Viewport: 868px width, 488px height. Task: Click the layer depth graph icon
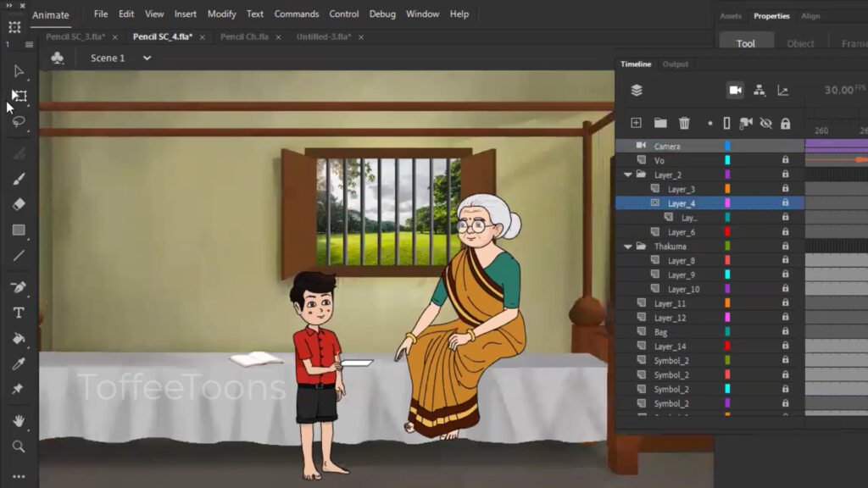click(782, 90)
